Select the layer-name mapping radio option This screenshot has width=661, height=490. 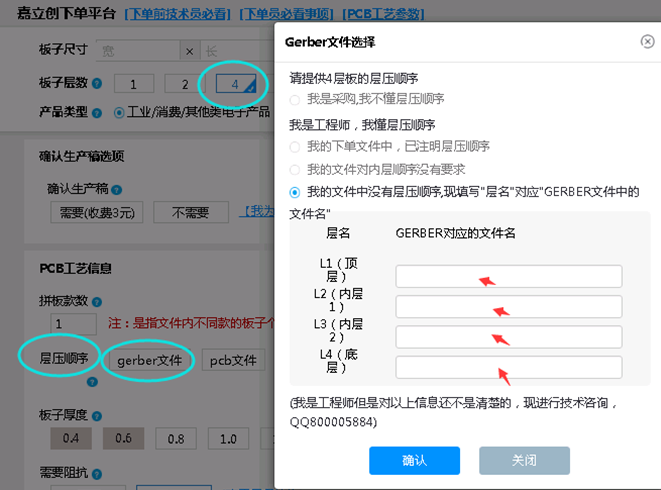(294, 192)
